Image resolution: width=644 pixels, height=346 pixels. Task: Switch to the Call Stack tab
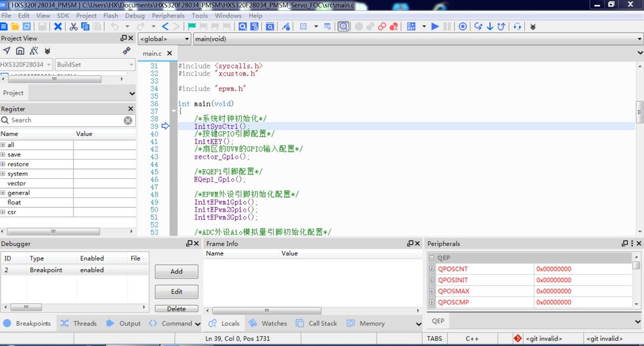click(x=317, y=323)
